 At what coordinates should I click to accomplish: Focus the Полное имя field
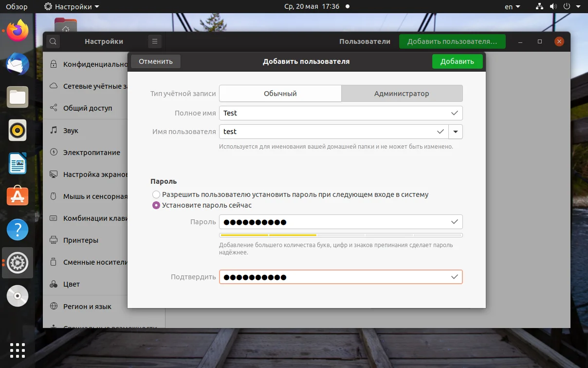pyautogui.click(x=341, y=113)
